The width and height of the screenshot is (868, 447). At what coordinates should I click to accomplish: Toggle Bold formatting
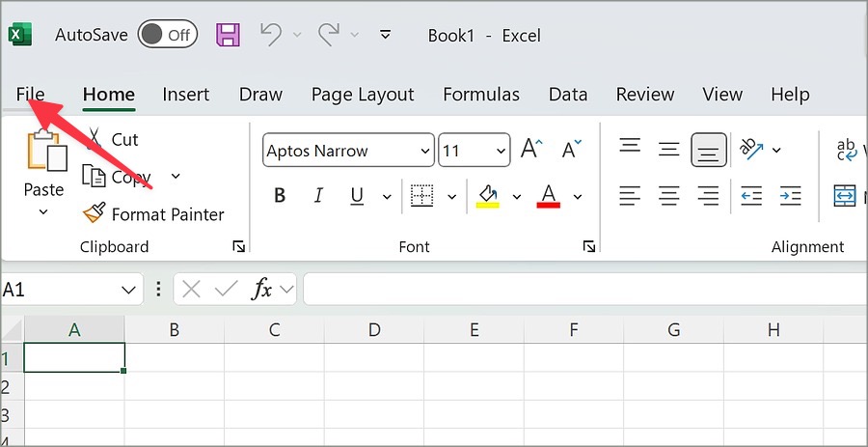(x=280, y=196)
